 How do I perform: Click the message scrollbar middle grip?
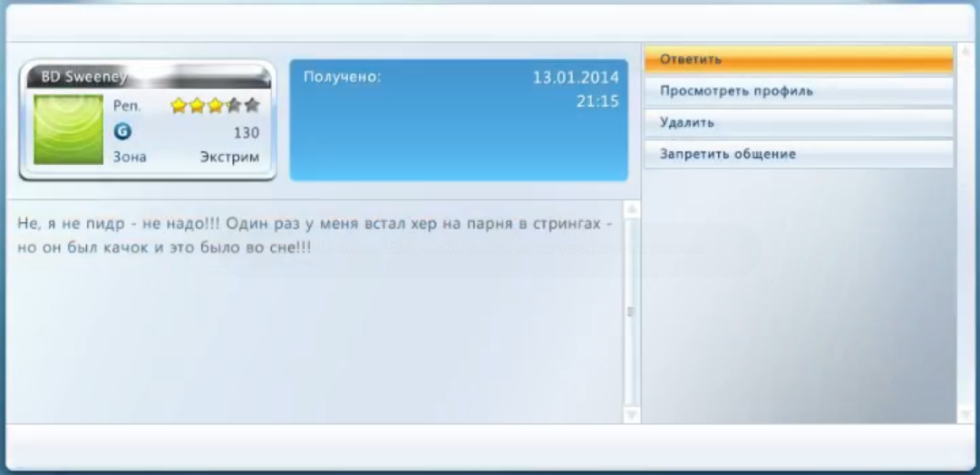pos(631,312)
